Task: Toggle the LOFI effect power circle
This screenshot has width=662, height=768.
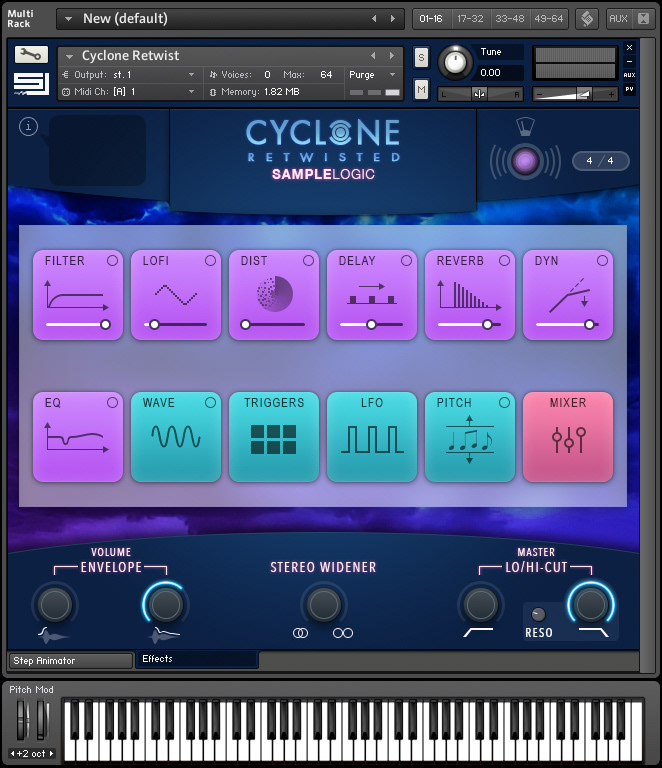Action: 210,261
